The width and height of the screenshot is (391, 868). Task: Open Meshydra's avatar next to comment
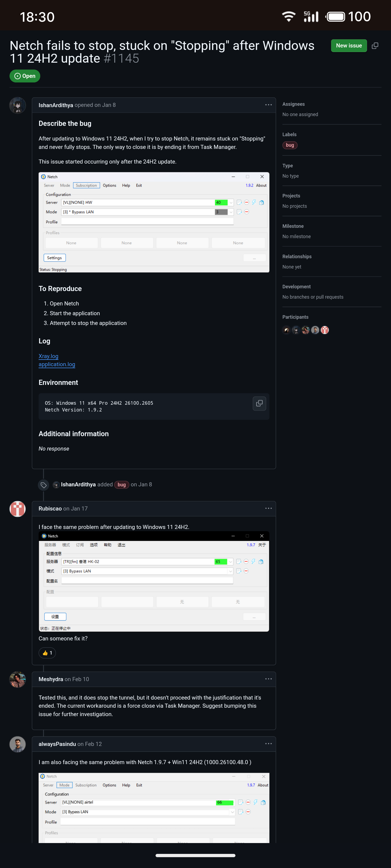coord(18,679)
